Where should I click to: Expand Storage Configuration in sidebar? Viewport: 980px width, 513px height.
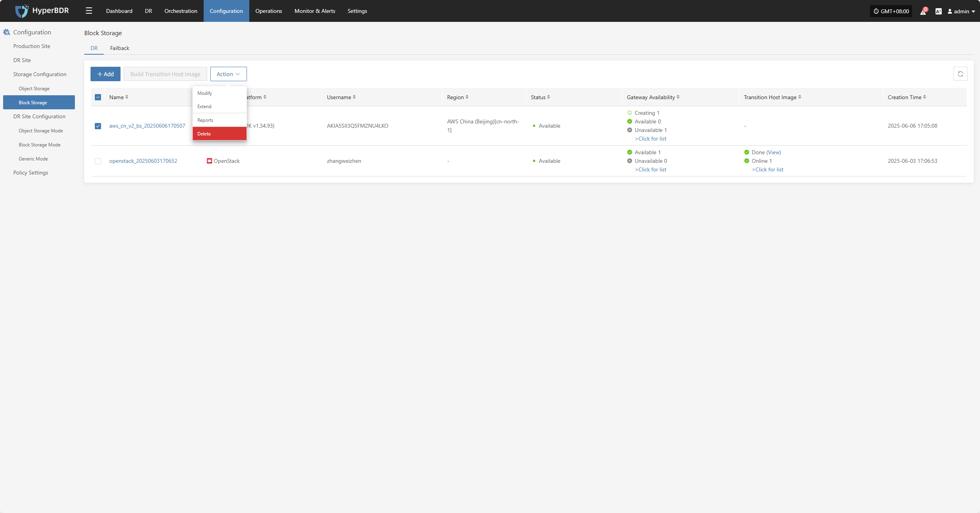pyautogui.click(x=39, y=74)
